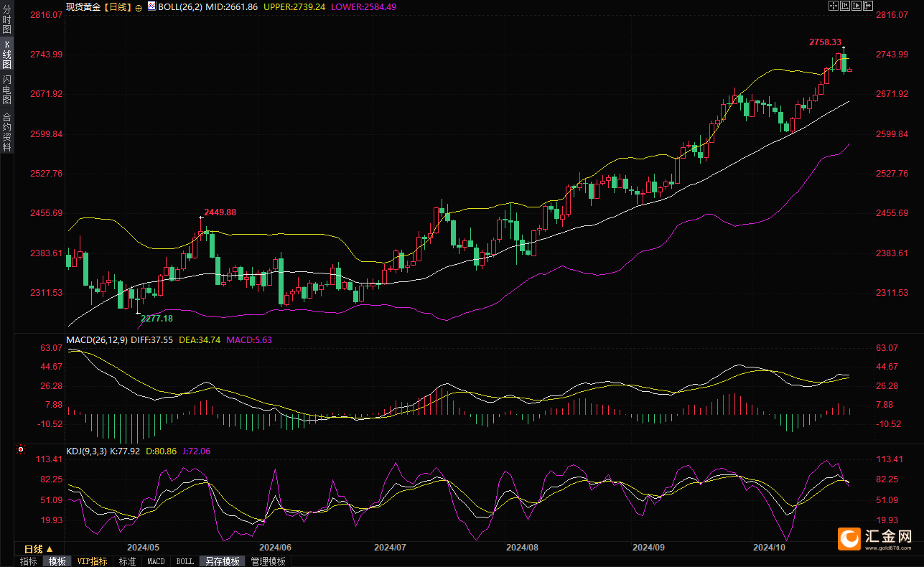This screenshot has width=924, height=567.
Task: Click the 现货黄金【日线】 chart title
Action: click(99, 6)
